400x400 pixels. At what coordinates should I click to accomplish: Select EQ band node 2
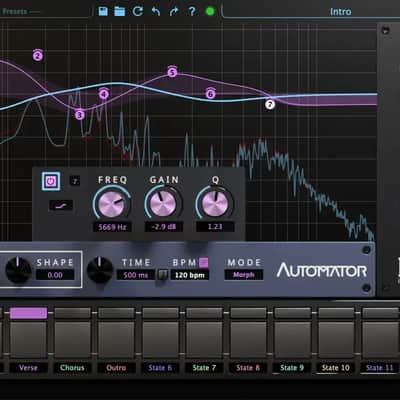coord(38,56)
